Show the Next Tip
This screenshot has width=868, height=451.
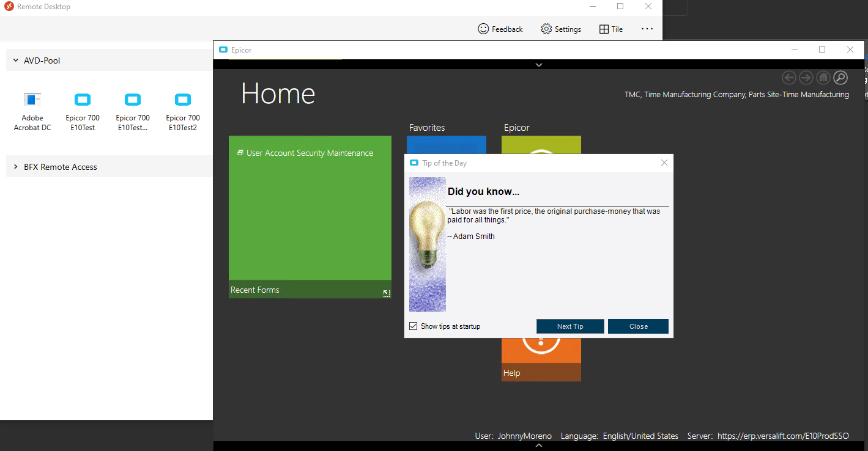[x=570, y=326]
